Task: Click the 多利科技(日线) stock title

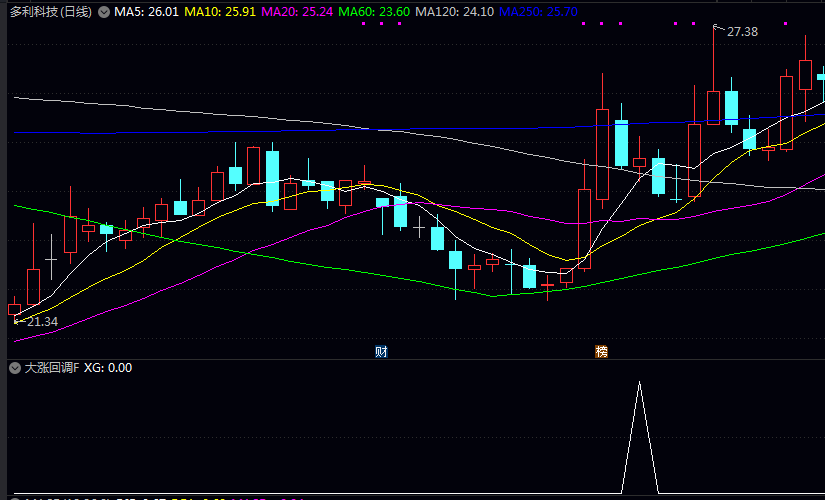Action: pyautogui.click(x=50, y=12)
